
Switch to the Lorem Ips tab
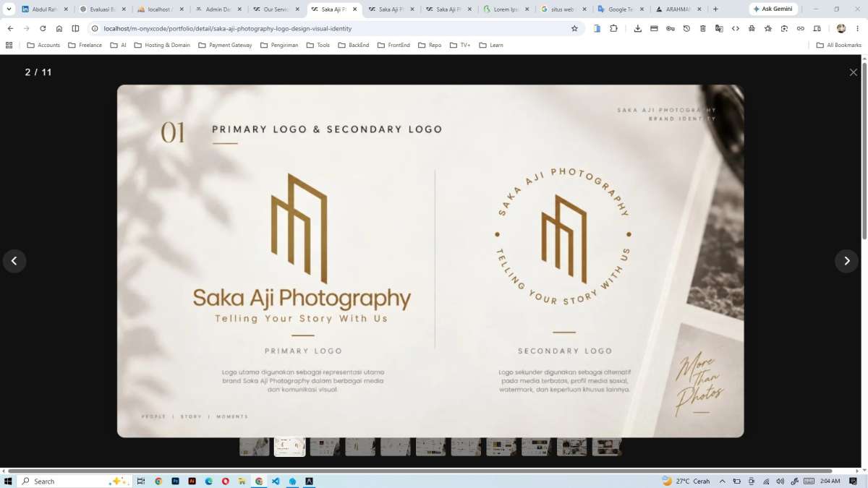click(x=506, y=9)
